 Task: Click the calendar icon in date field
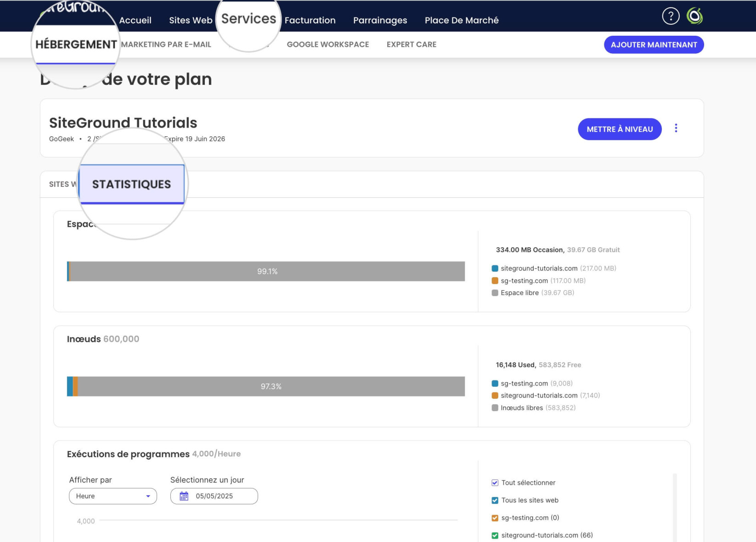(184, 496)
